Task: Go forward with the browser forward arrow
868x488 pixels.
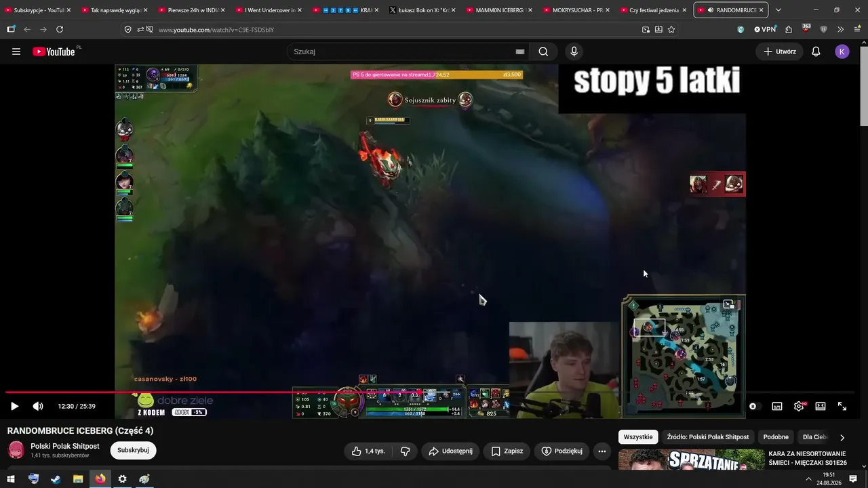Action: (x=43, y=30)
